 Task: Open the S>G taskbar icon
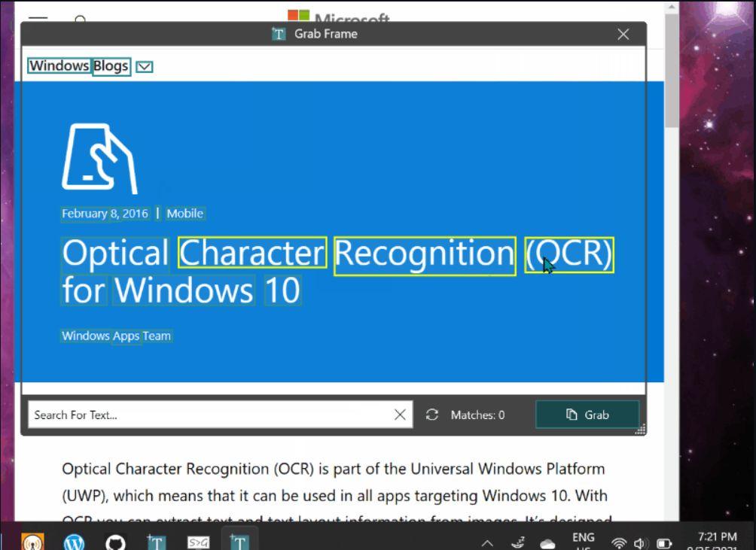click(x=198, y=542)
